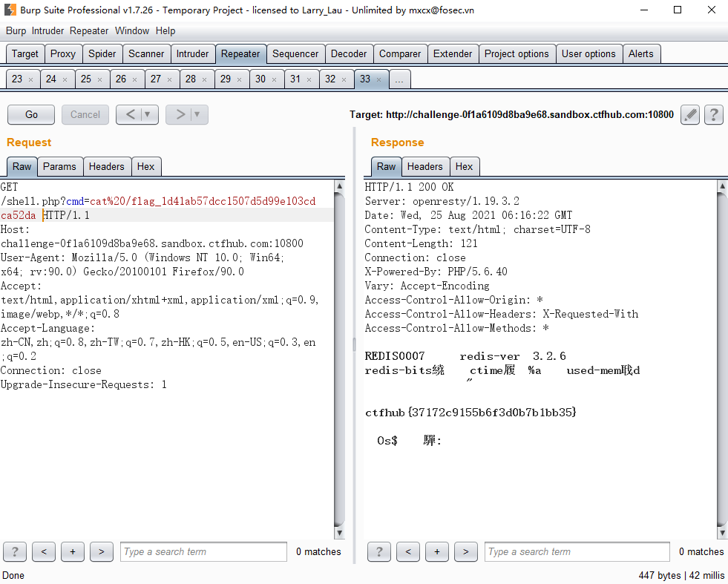Close Repeater tab 30
The image size is (728, 584).
click(x=274, y=80)
